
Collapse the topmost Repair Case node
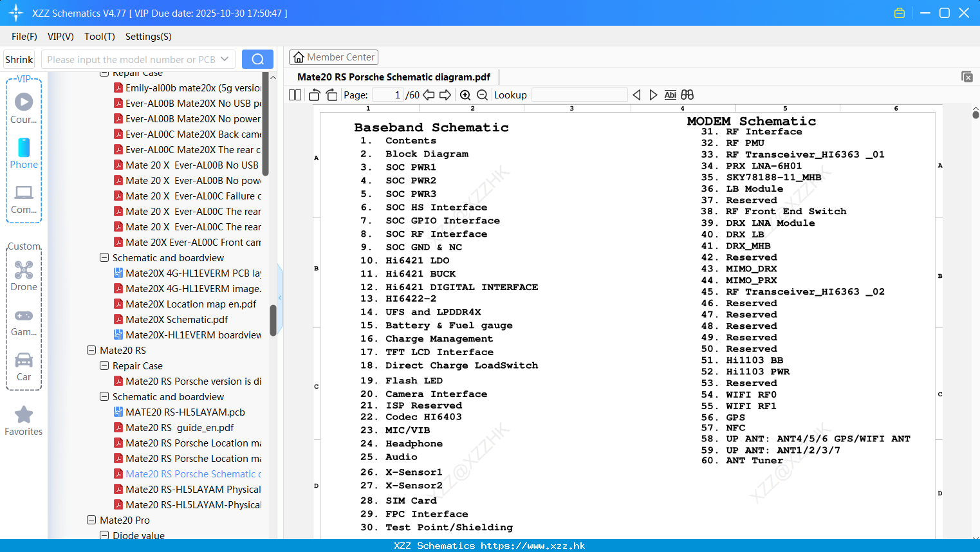pyautogui.click(x=104, y=73)
